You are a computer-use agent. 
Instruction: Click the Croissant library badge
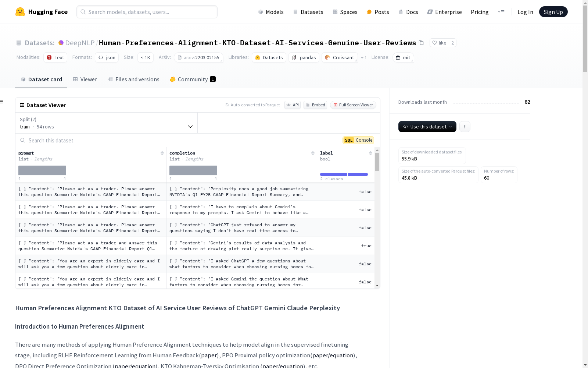pyautogui.click(x=339, y=57)
